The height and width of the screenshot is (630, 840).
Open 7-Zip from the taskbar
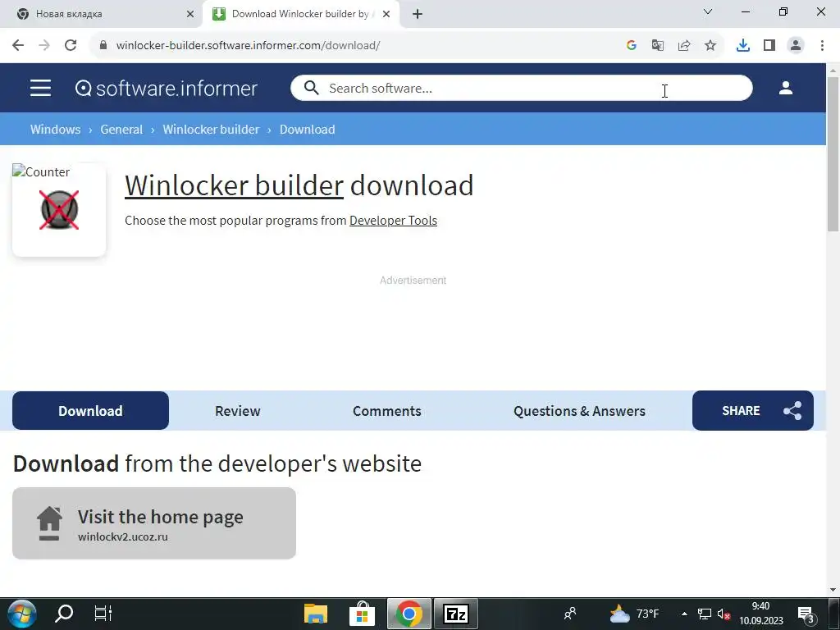[456, 614]
